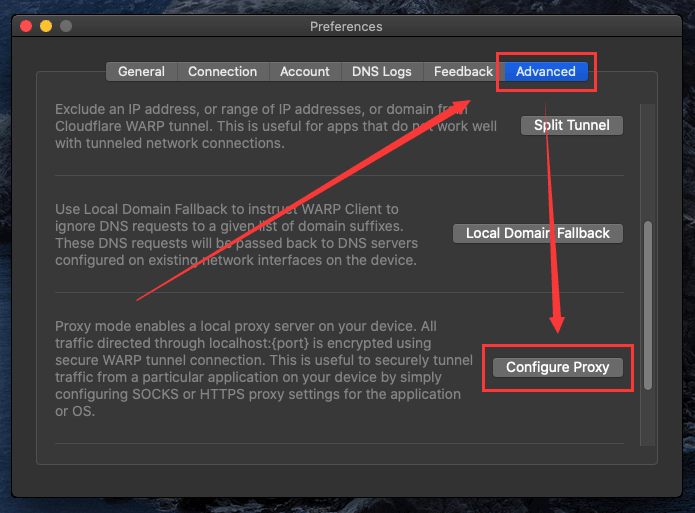Click the Configure Proxy button
Image resolution: width=695 pixels, height=513 pixels.
[x=557, y=367]
